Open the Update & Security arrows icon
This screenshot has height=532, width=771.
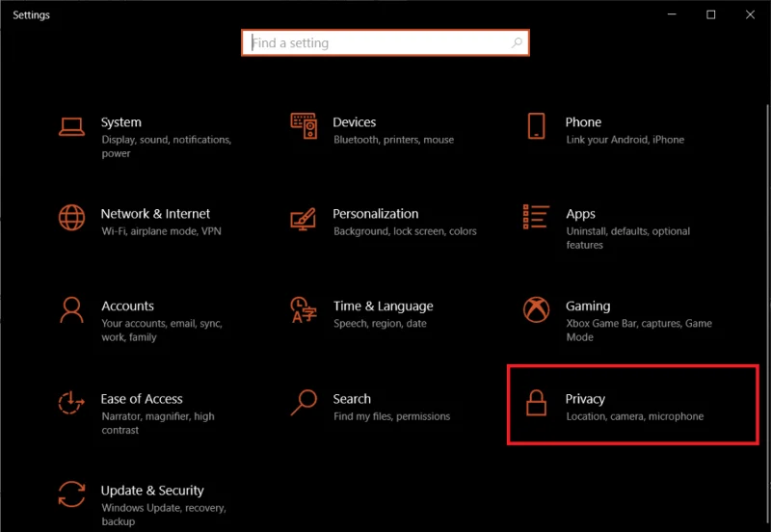point(71,494)
